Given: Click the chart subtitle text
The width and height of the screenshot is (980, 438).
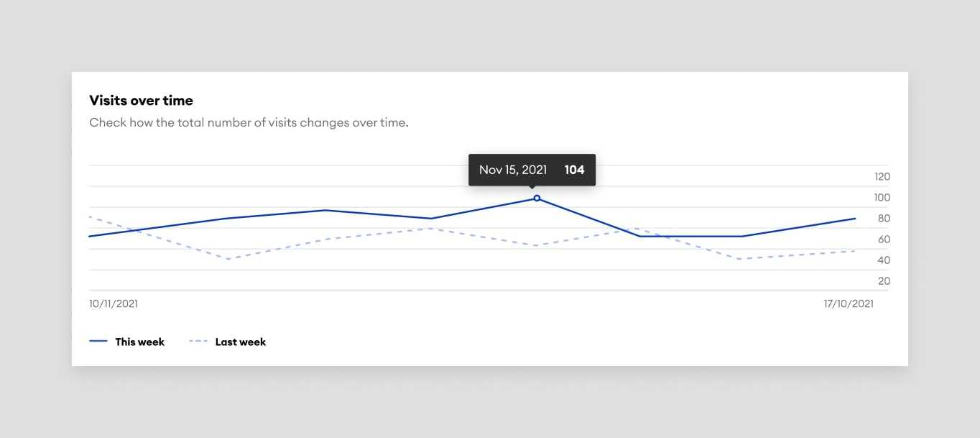Looking at the screenshot, I should (249, 122).
